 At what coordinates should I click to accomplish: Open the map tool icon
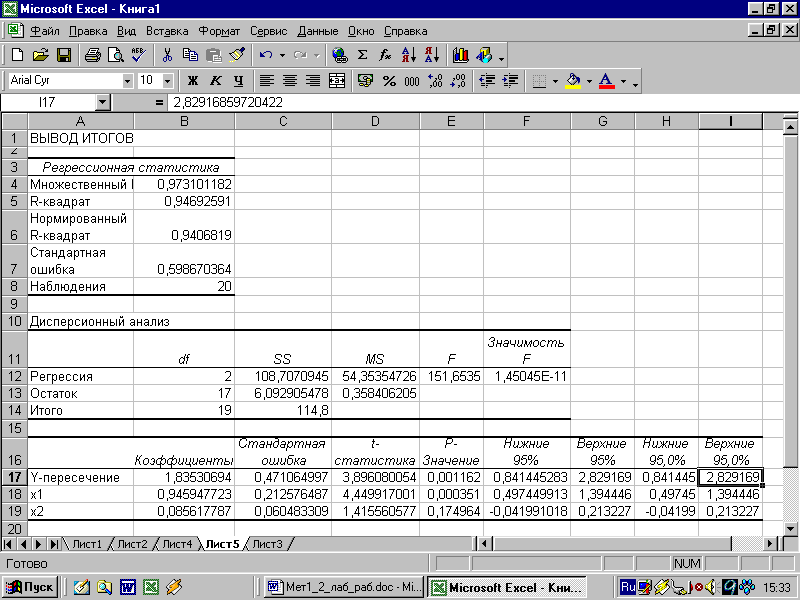(x=484, y=55)
